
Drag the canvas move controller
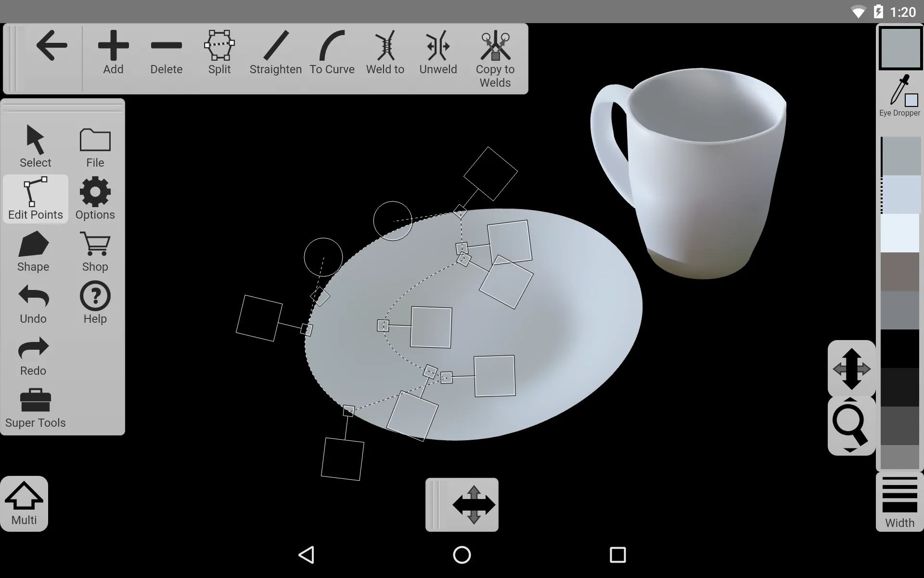[473, 504]
